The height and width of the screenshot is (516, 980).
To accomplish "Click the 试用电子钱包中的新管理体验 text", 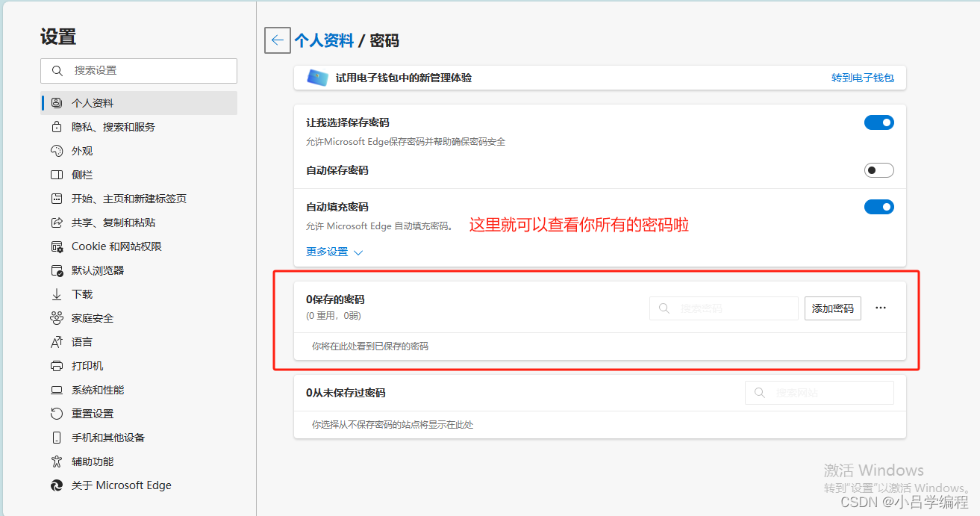I will tap(404, 78).
